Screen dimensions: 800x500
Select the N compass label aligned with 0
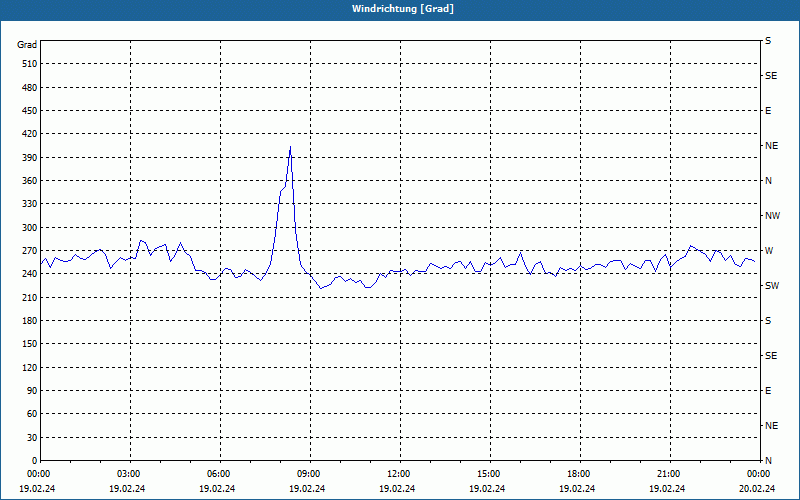[x=768, y=460]
